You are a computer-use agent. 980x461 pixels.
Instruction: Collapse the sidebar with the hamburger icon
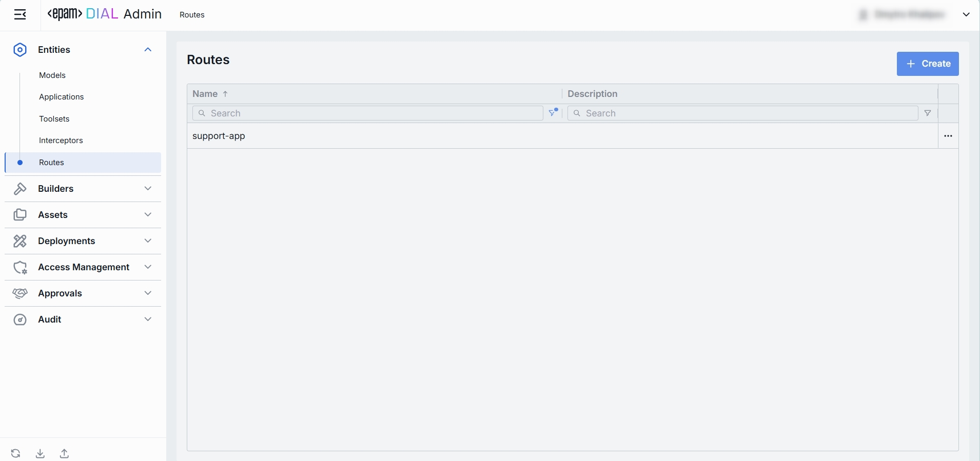pyautogui.click(x=20, y=15)
